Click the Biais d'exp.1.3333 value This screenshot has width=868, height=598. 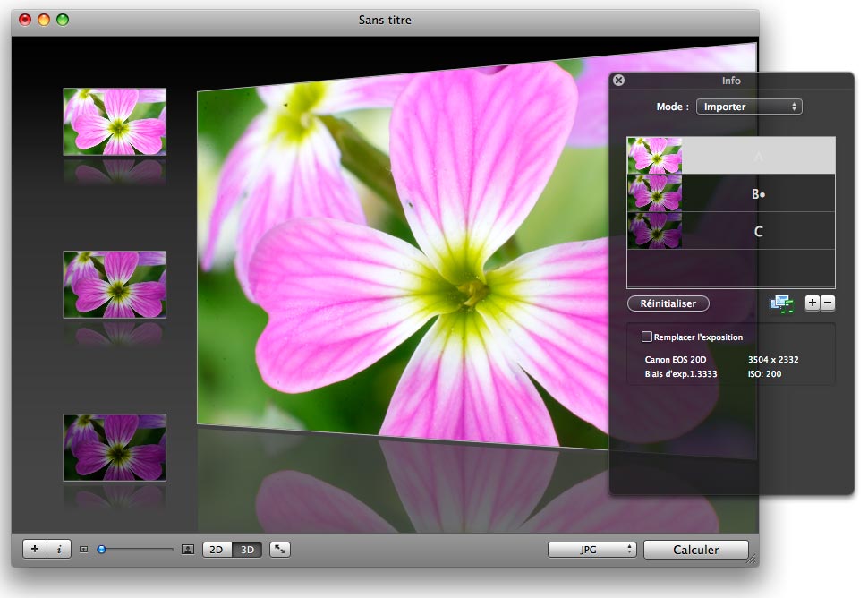pos(681,374)
